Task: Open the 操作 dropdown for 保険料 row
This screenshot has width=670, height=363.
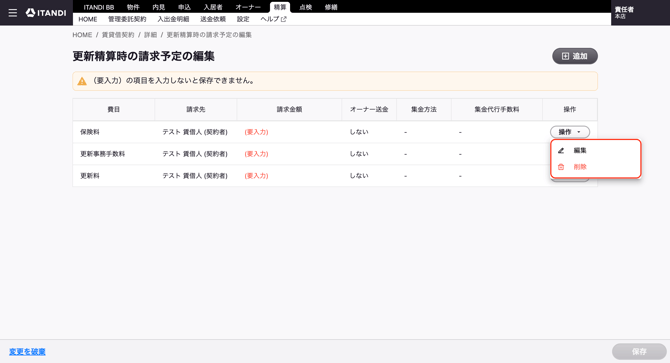Action: pos(570,132)
